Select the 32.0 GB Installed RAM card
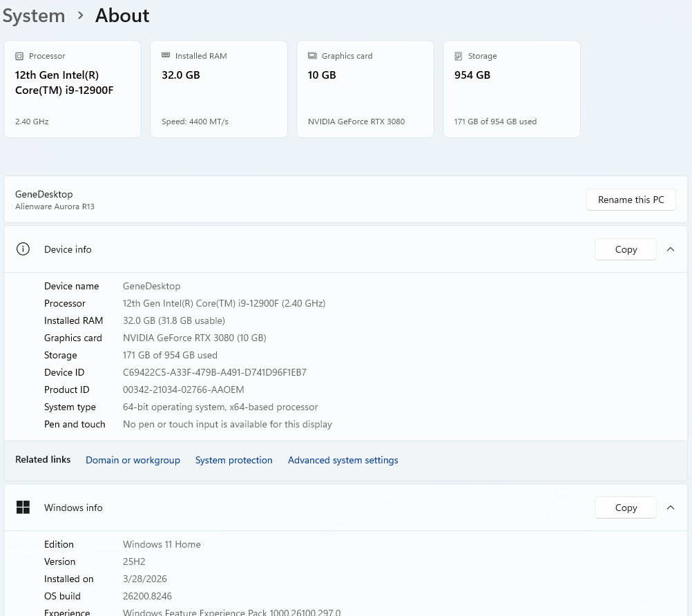Image resolution: width=692 pixels, height=616 pixels. point(218,89)
